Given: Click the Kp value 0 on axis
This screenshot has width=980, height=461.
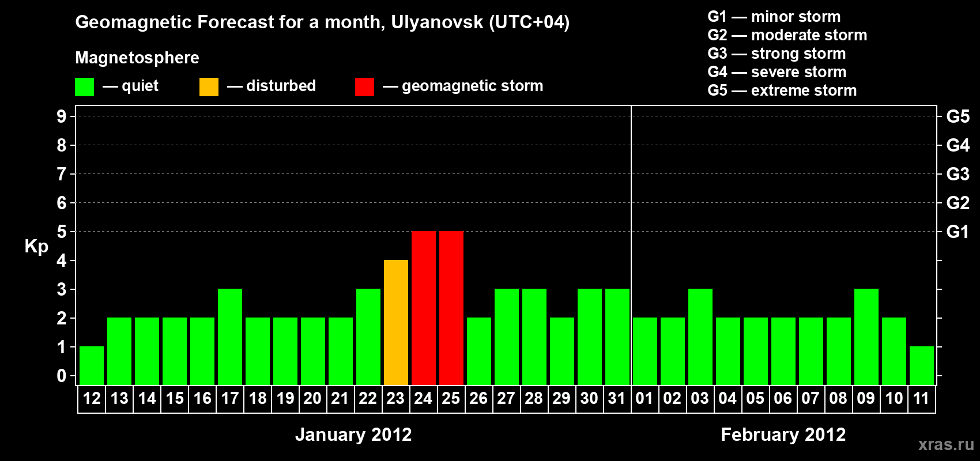Looking at the screenshot, I should click(x=62, y=376).
